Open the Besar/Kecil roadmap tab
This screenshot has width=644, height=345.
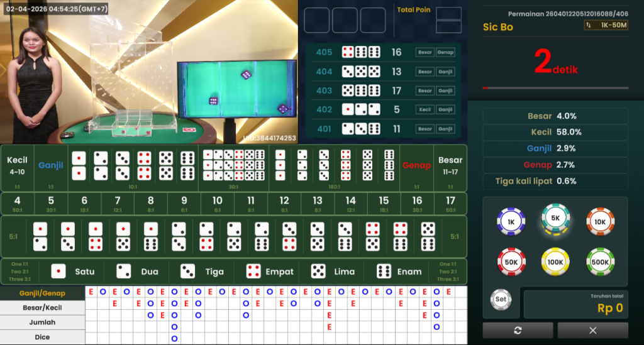coord(42,308)
